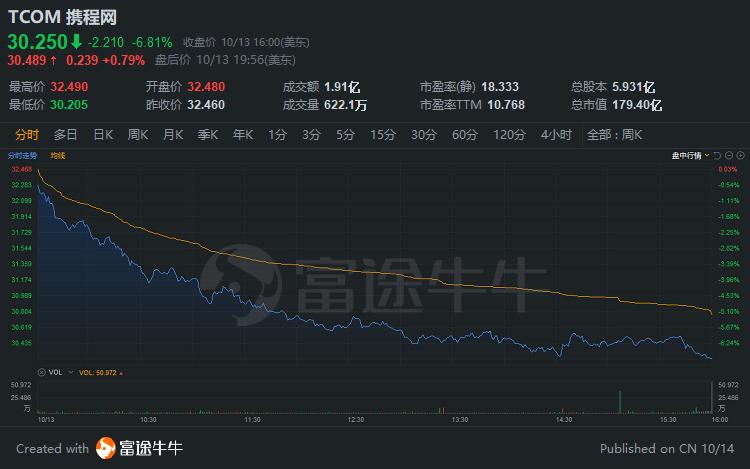The image size is (750, 469).
Task: Toggle the 分时走势 line legend
Action: pos(22,155)
